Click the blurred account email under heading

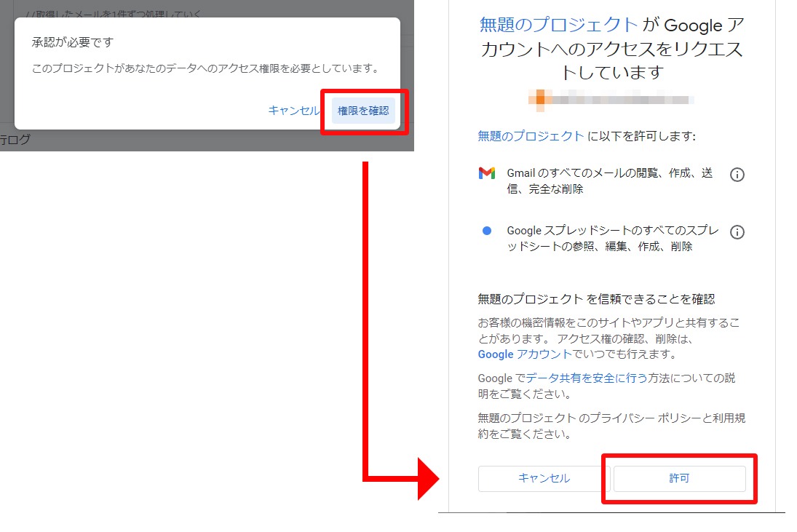click(x=611, y=99)
